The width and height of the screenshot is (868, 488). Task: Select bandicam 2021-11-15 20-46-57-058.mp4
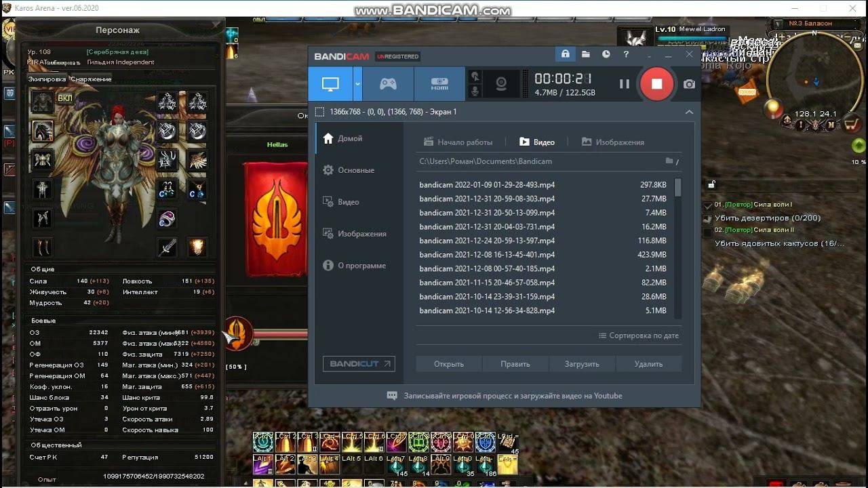click(543, 283)
